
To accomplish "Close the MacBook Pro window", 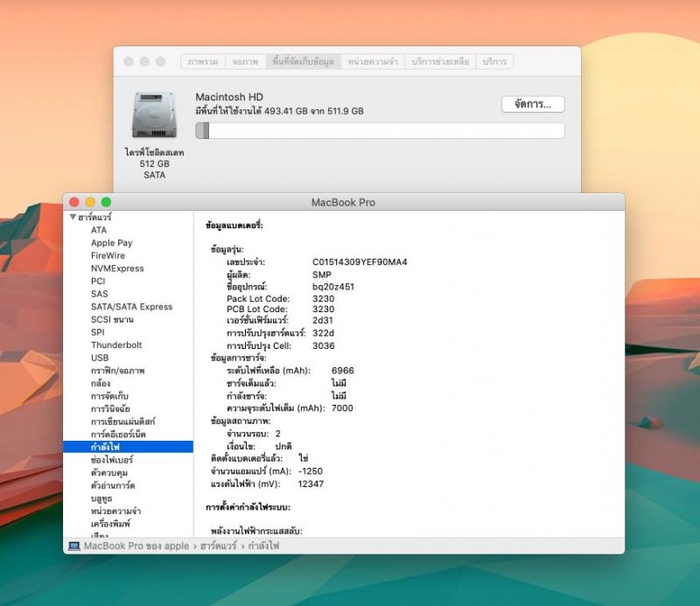I will [74, 202].
